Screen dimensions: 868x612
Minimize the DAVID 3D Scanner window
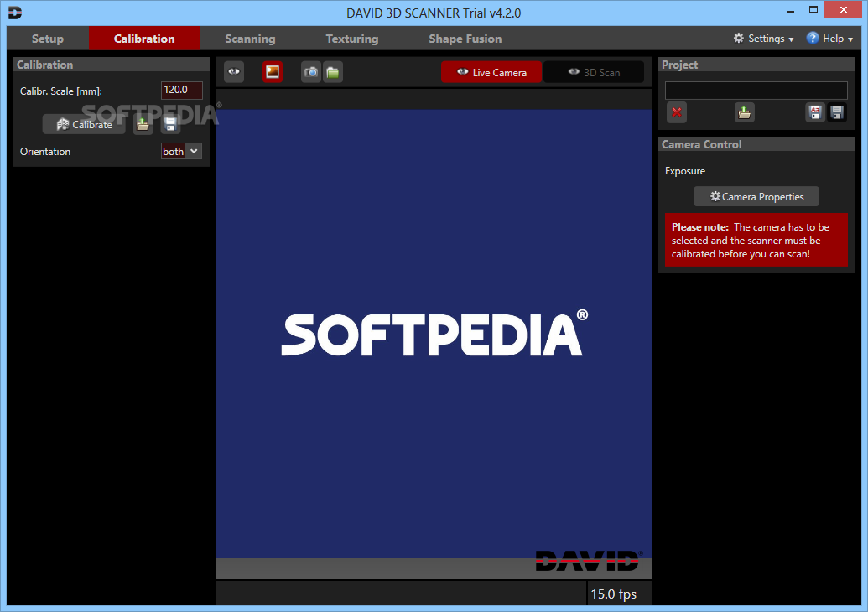[791, 11]
